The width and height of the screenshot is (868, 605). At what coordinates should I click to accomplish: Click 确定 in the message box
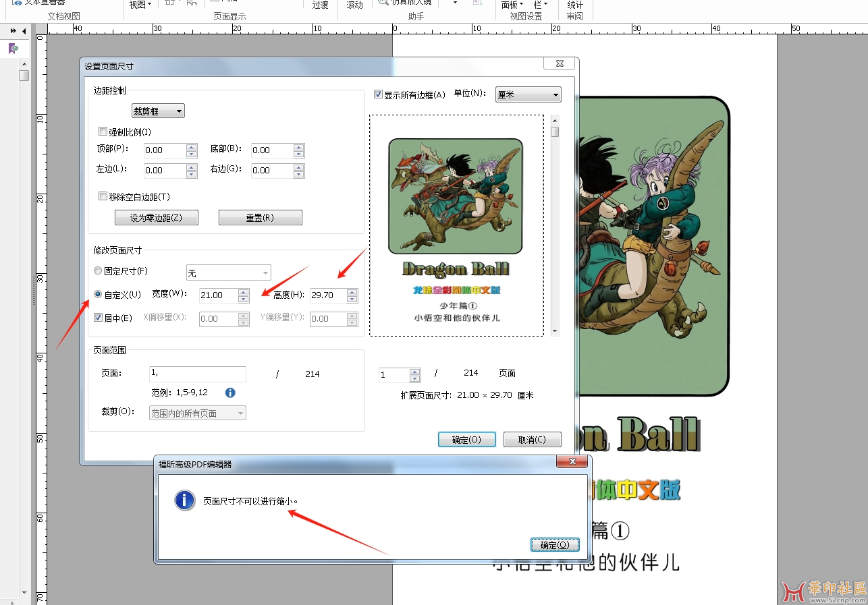tap(555, 544)
